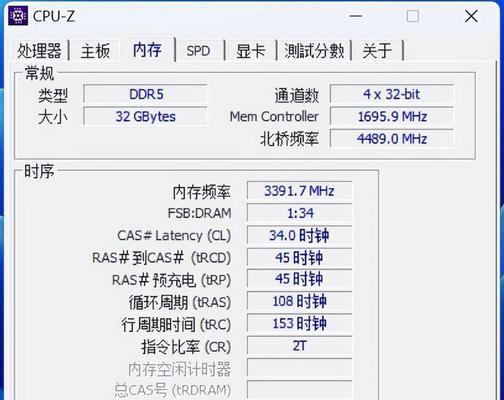The height and width of the screenshot is (400, 504).
Task: Click the CPU-Z app icon in title bar
Action: pyautogui.click(x=18, y=15)
